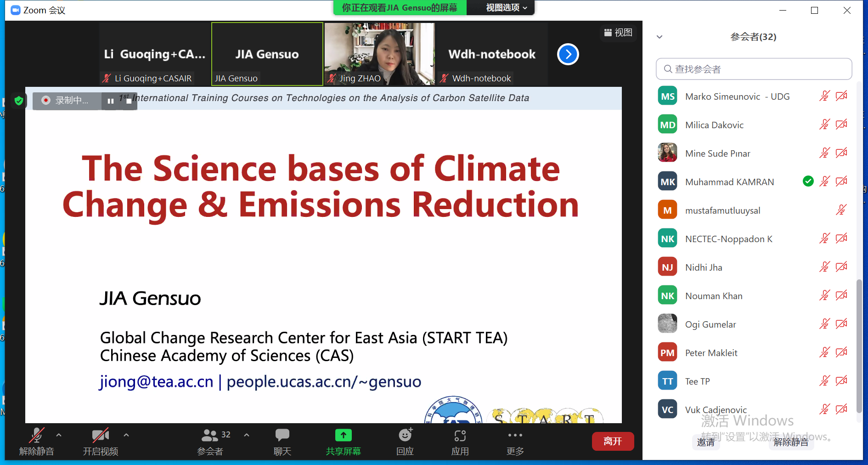Click the participants list scrollbar
868x465 pixels.
pyautogui.click(x=859, y=346)
